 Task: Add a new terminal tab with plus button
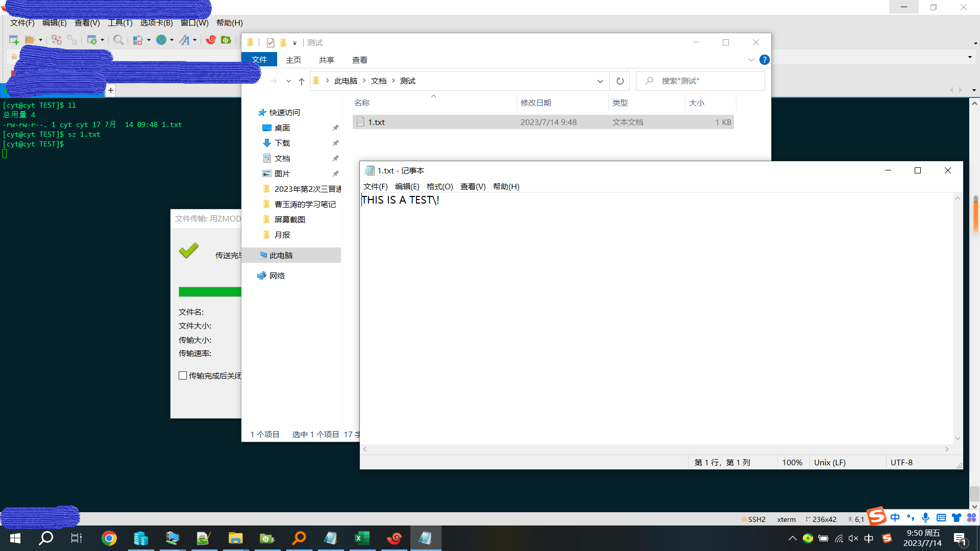pyautogui.click(x=111, y=90)
